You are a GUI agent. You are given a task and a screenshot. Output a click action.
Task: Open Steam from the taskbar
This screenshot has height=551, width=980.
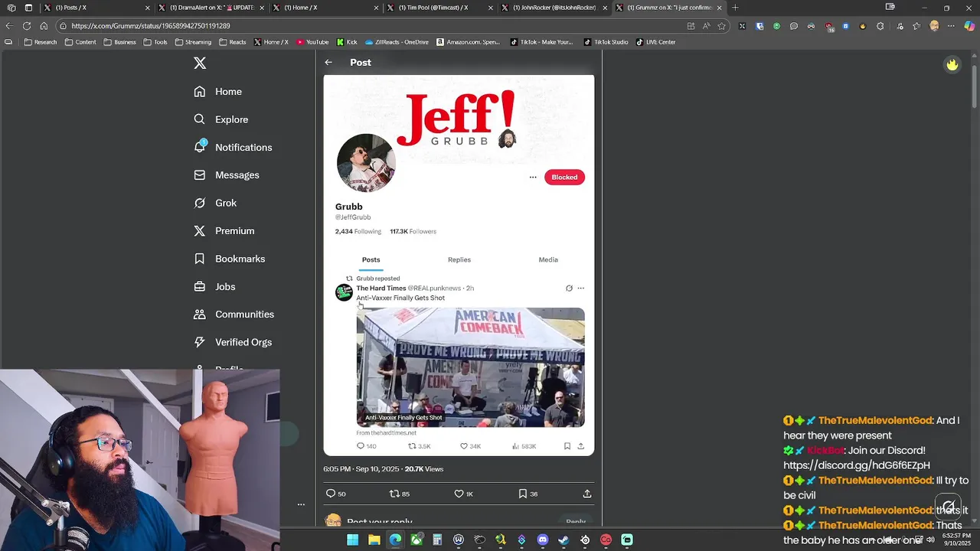563,540
